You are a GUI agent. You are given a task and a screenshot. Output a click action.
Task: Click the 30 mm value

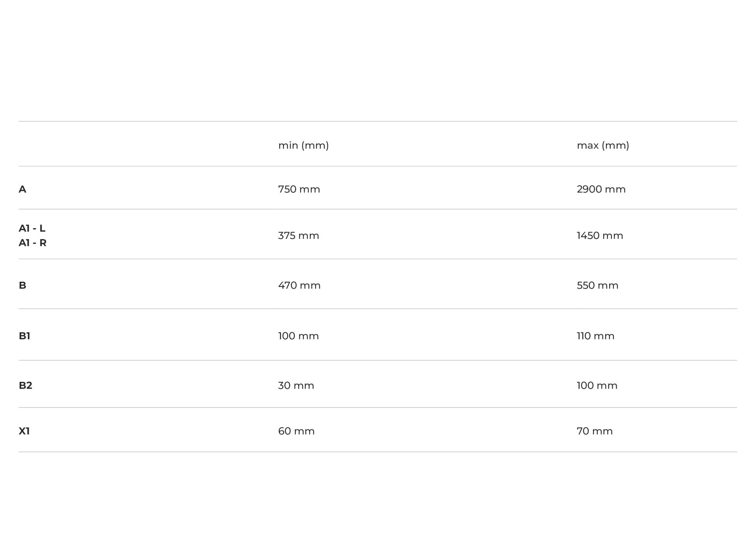[296, 385]
